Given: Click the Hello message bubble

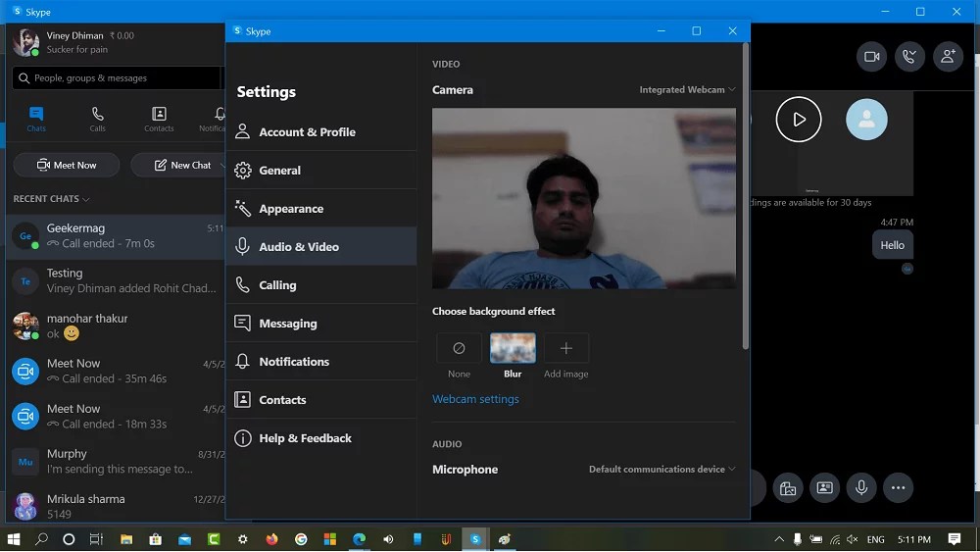Looking at the screenshot, I should click(892, 245).
